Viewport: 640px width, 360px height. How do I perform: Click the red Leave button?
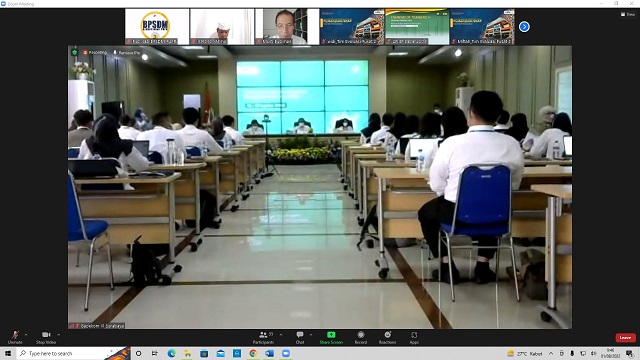tap(625, 338)
